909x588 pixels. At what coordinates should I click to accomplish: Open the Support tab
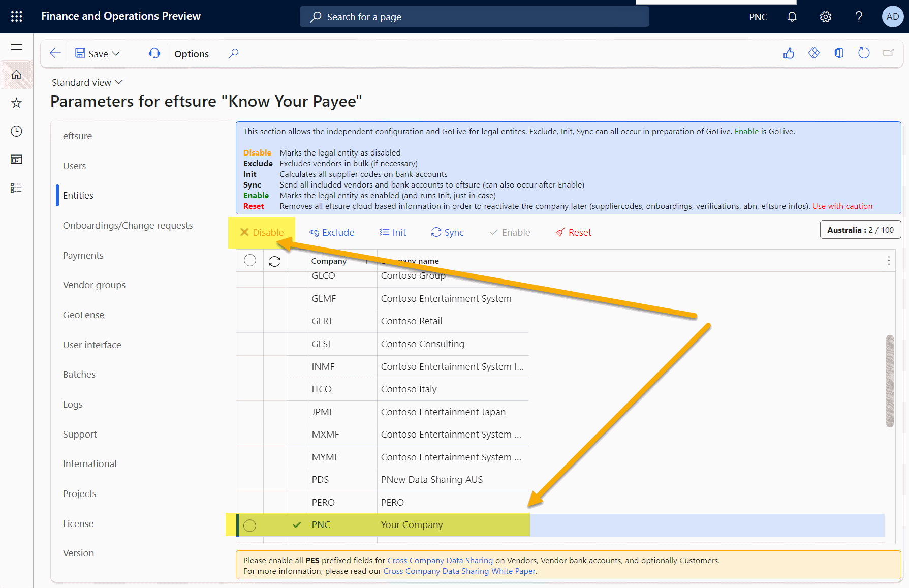coord(80,434)
